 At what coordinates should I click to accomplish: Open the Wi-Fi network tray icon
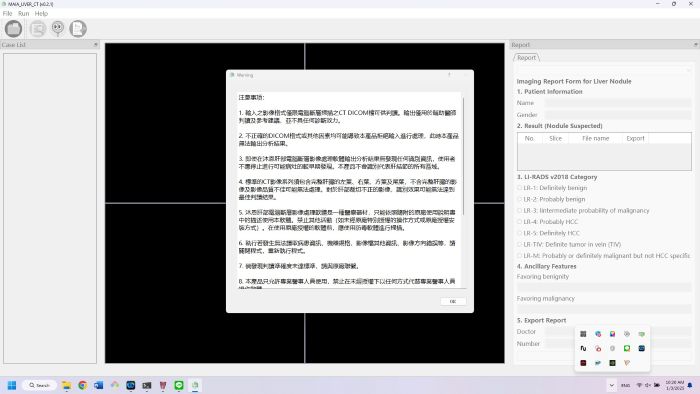(639, 385)
